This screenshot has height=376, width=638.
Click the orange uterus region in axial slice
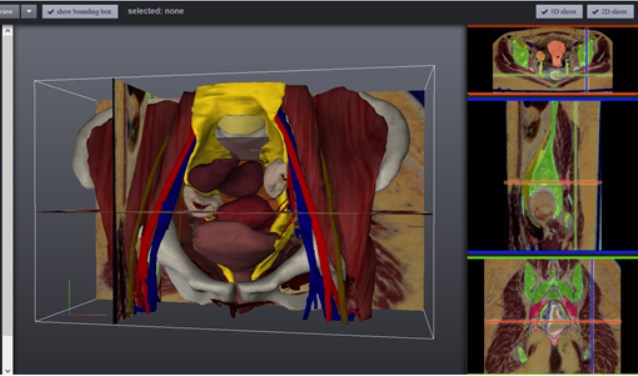(556, 53)
